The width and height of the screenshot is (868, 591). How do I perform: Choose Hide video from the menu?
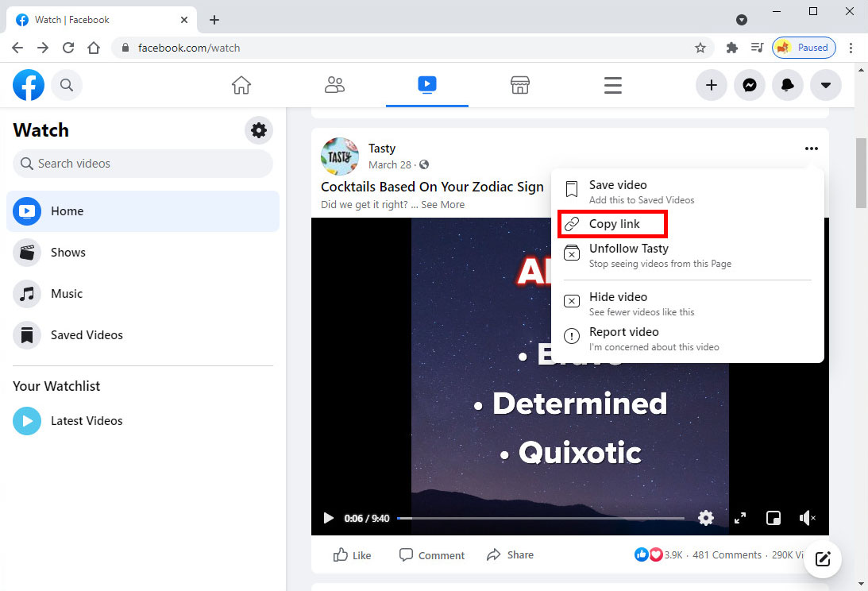(x=687, y=303)
